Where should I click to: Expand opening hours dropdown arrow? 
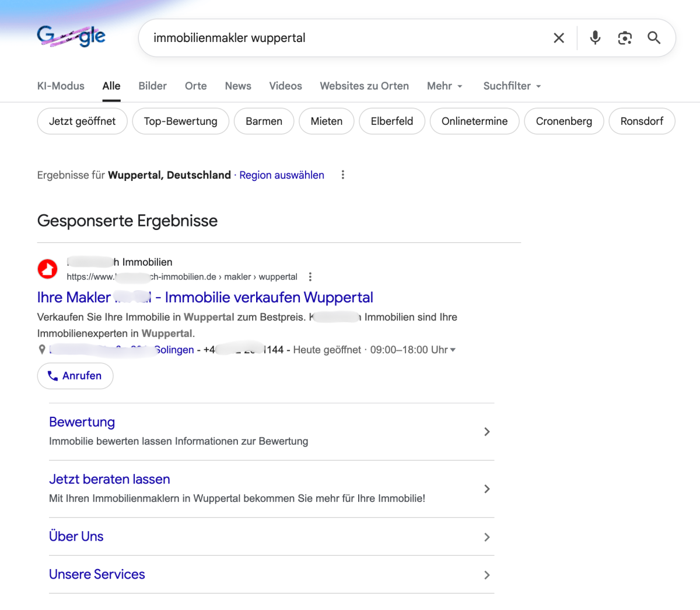tap(453, 350)
